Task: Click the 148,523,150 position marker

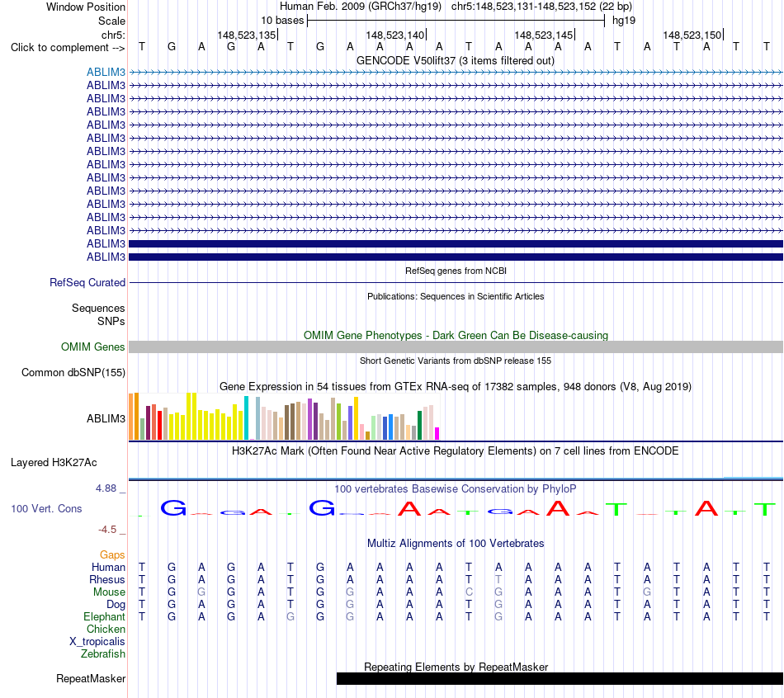Action: [692, 35]
